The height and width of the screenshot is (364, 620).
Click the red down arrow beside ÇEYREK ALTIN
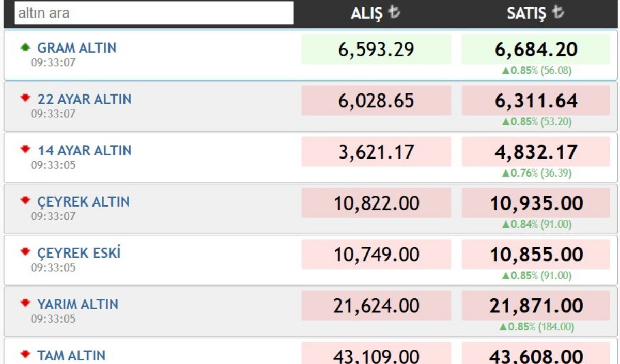coord(25,201)
